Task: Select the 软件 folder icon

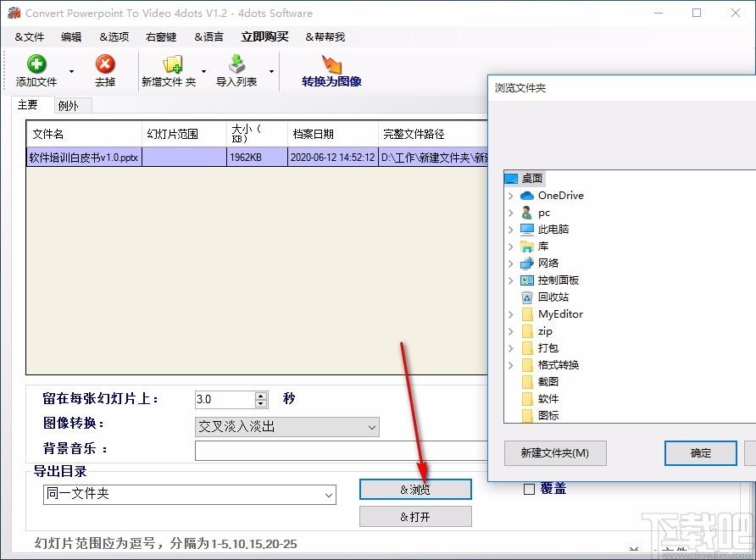Action: [527, 398]
